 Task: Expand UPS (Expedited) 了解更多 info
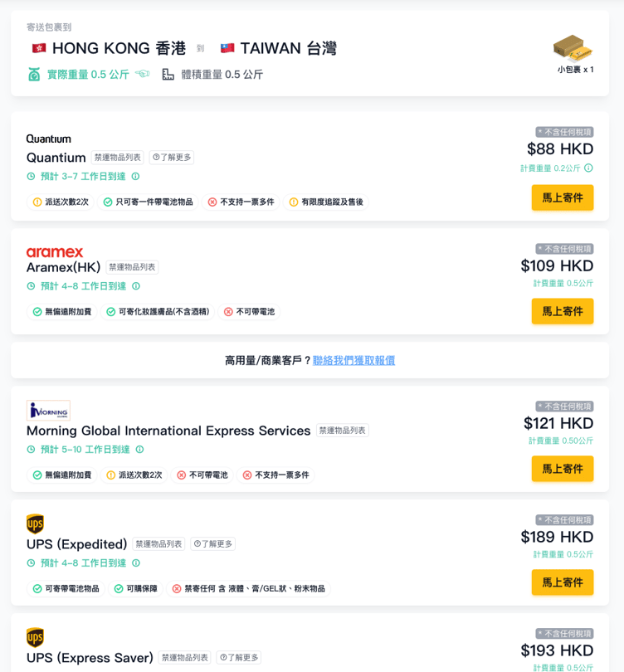tap(213, 544)
